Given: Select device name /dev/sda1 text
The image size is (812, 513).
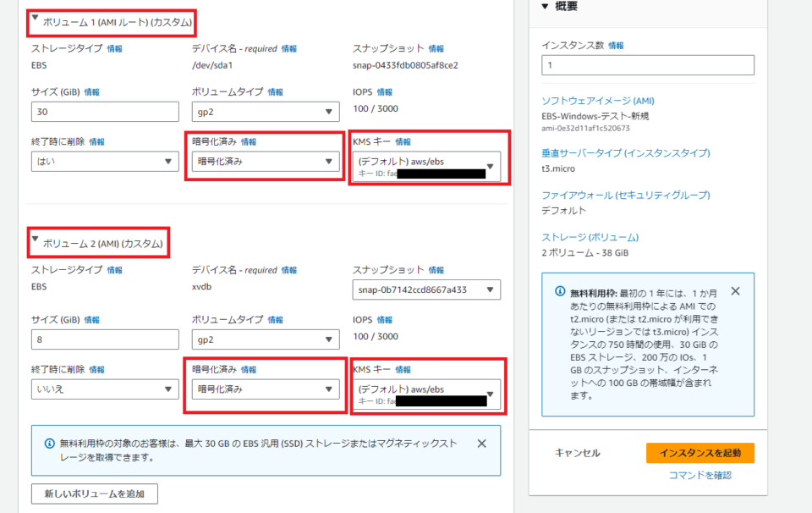Looking at the screenshot, I should coord(212,65).
